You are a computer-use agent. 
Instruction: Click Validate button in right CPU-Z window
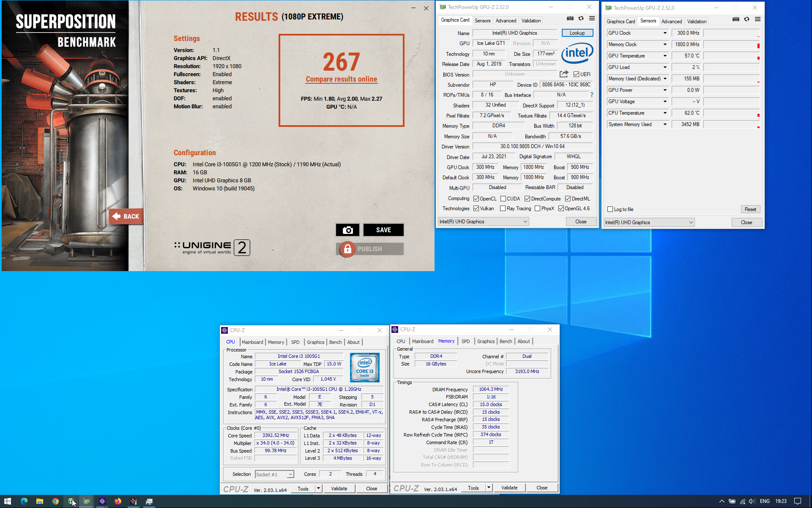[509, 488]
